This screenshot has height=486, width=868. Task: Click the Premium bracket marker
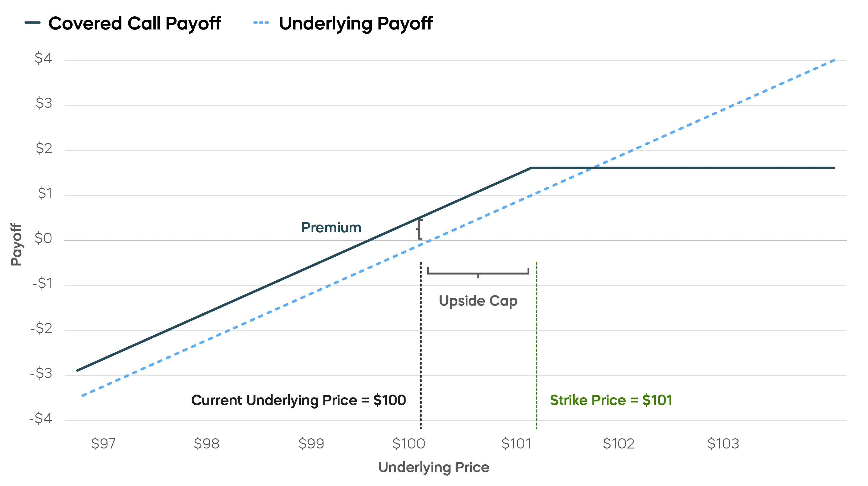tap(420, 229)
